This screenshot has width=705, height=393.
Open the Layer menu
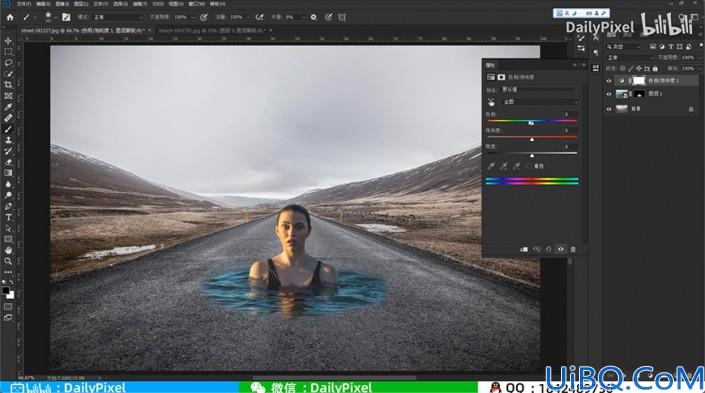click(81, 4)
